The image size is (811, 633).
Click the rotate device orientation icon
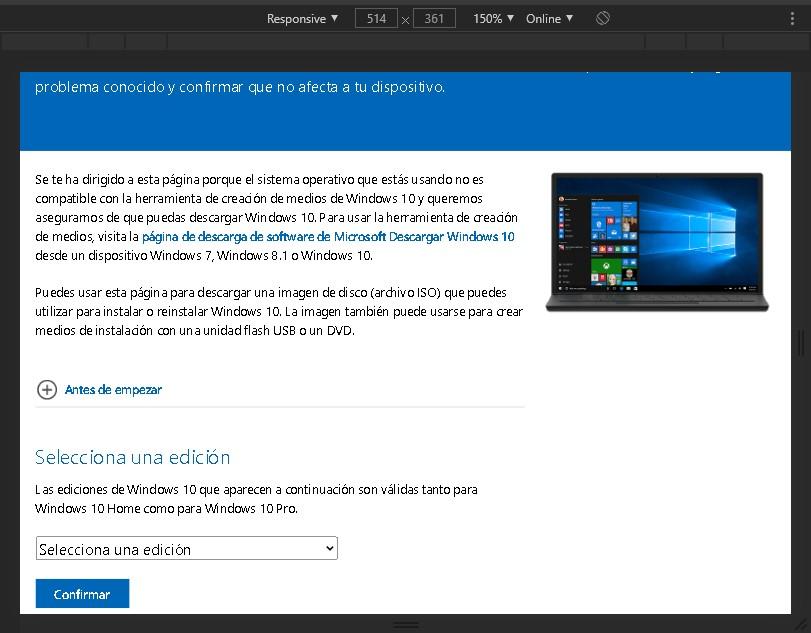(x=602, y=18)
